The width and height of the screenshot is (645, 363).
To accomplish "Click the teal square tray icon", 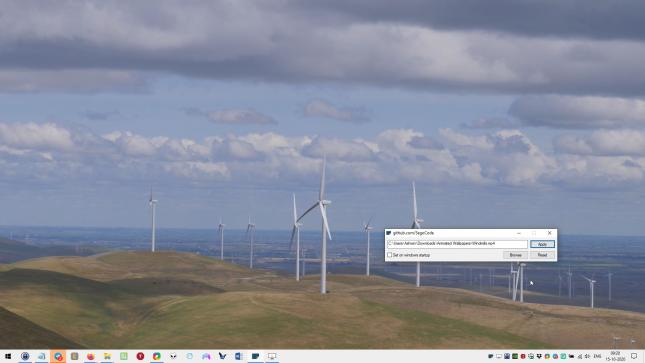I will click(x=563, y=356).
